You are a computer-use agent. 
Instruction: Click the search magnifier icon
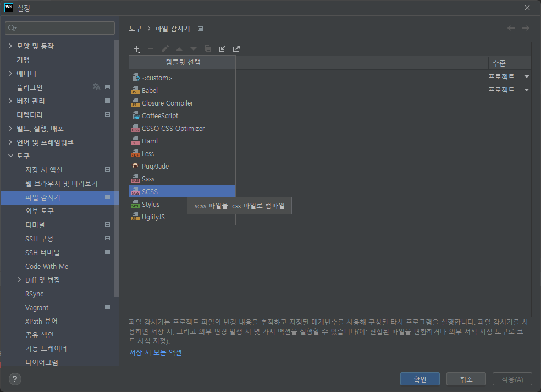point(12,28)
